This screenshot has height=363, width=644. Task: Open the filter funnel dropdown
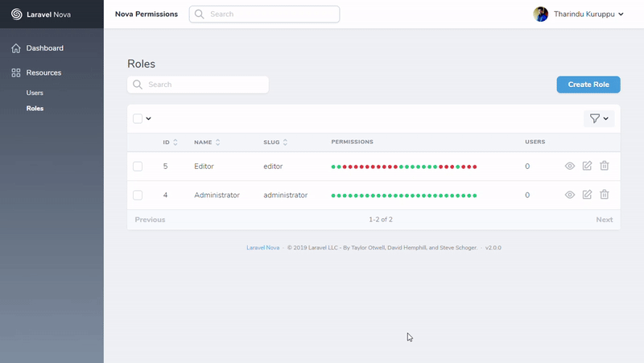click(x=599, y=118)
